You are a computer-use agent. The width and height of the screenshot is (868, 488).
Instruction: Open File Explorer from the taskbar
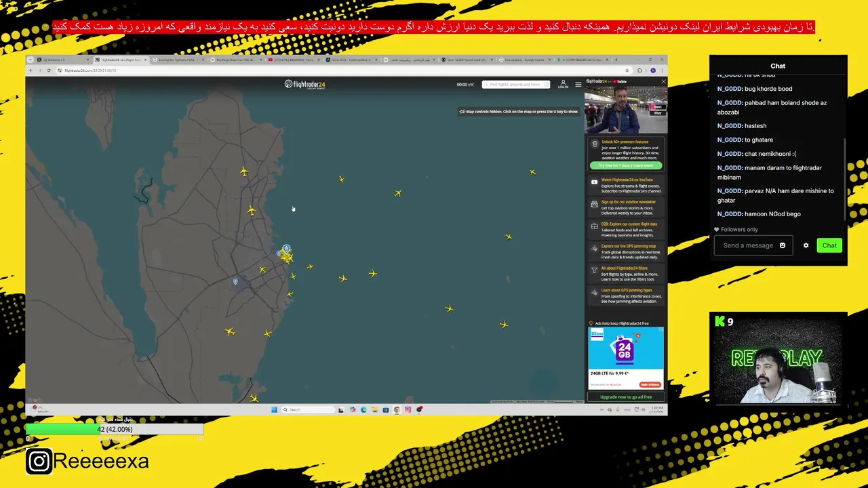[x=374, y=409]
